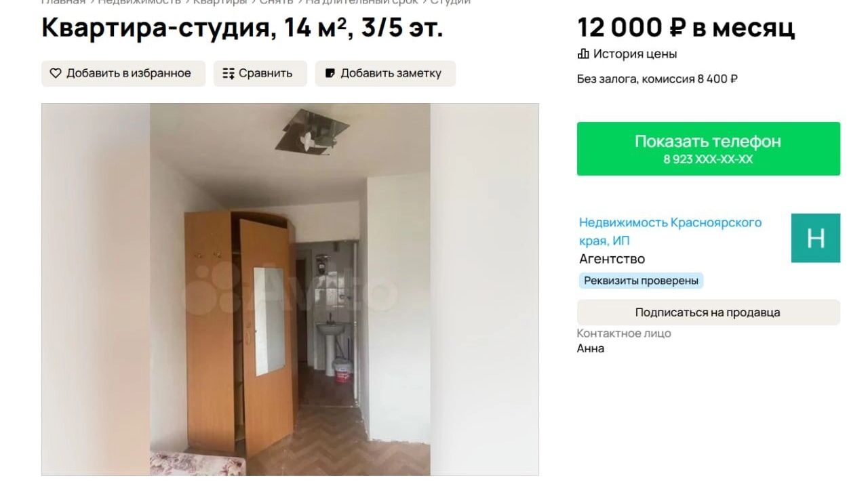The height and width of the screenshot is (488, 868).
Task: Open the Недвижимость breadcrumb
Action: coord(139,2)
